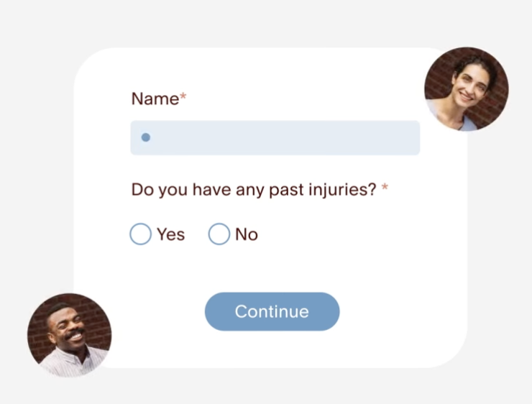Click the asterisk after the injuries question

click(x=385, y=189)
